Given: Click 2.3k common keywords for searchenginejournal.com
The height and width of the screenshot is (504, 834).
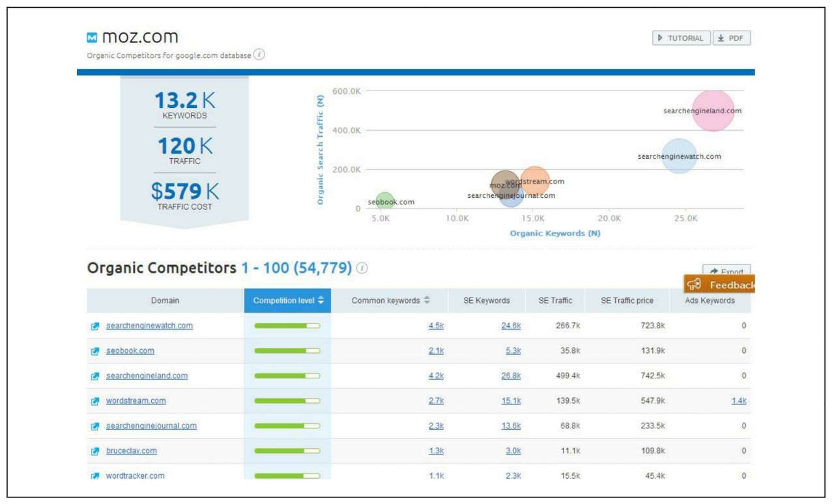Looking at the screenshot, I should click(x=436, y=427).
